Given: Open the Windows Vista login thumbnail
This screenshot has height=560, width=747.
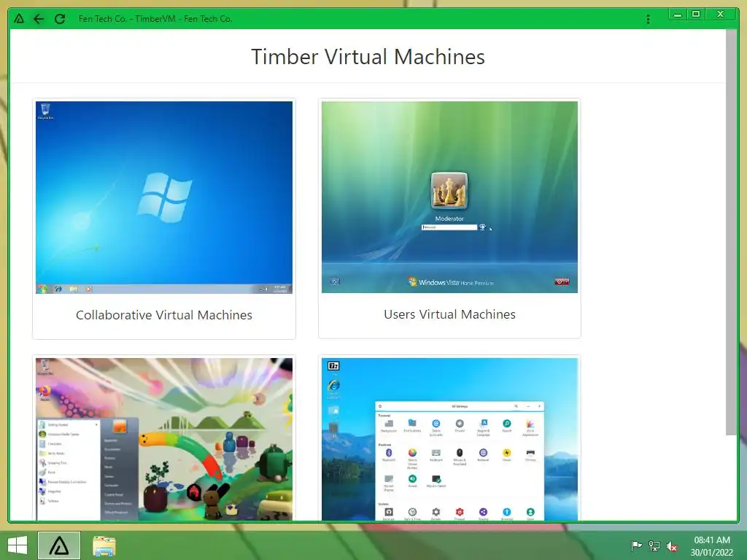Looking at the screenshot, I should click(x=449, y=197).
